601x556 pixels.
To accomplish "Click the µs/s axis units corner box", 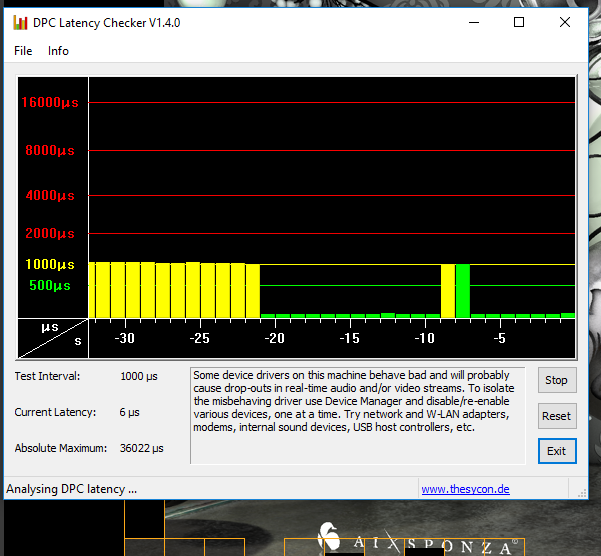I will [53, 338].
